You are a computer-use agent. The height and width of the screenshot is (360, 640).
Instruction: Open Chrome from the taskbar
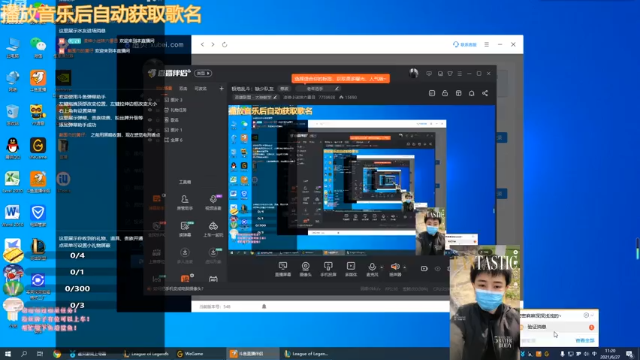point(57,354)
